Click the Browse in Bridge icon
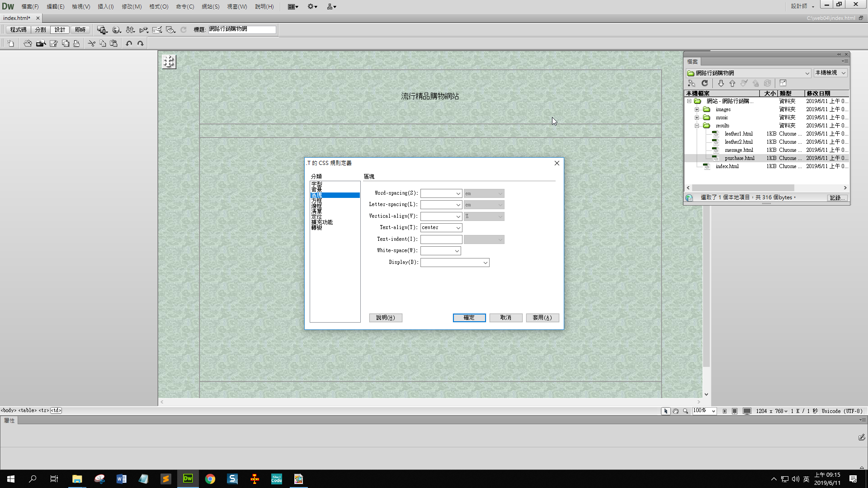This screenshot has width=868, height=488. pyautogui.click(x=41, y=43)
